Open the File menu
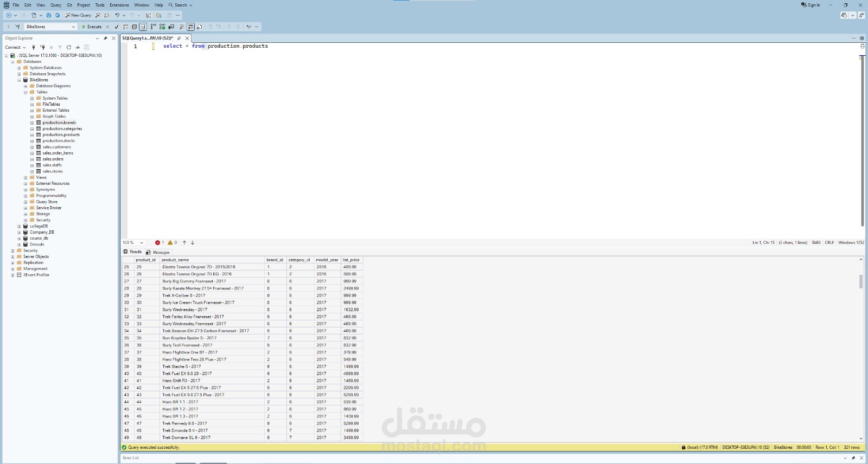This screenshot has height=464, width=868. (16, 5)
